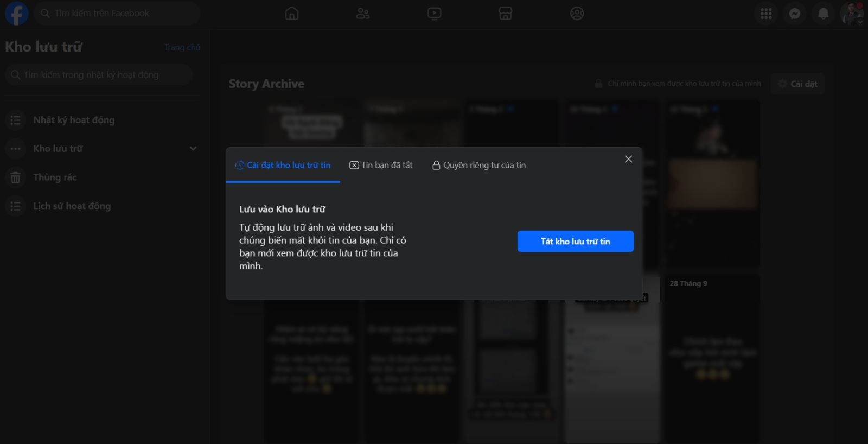This screenshot has width=868, height=444.
Task: Open the account profile picture menu
Action: point(852,14)
